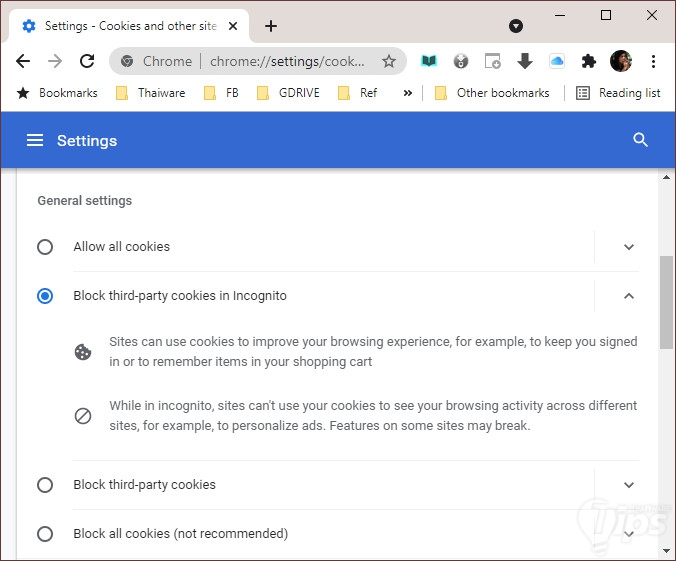
Task: Expand the Block third-party cookies chevron
Action: [629, 485]
